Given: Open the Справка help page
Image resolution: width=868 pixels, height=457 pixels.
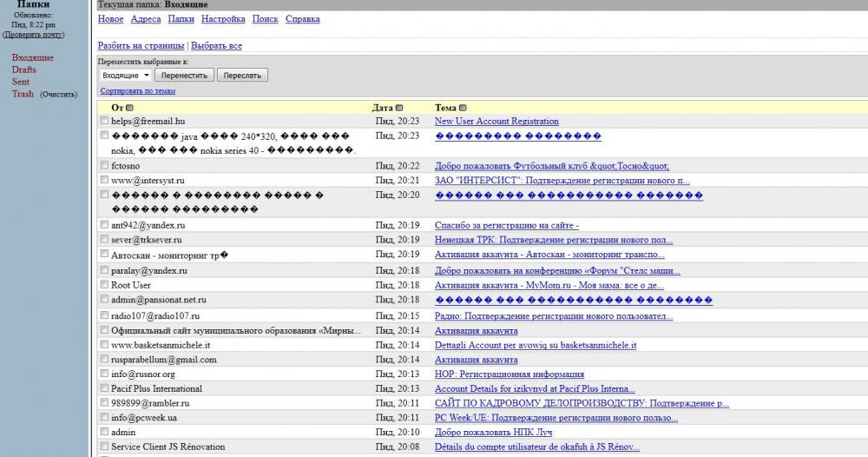Looking at the screenshot, I should coord(303,19).
